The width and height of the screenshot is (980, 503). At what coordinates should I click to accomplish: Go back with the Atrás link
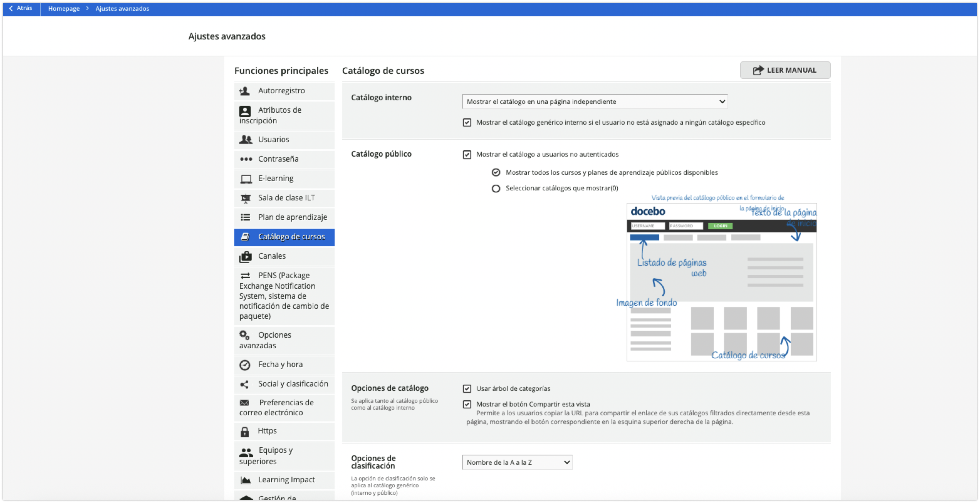pos(21,8)
